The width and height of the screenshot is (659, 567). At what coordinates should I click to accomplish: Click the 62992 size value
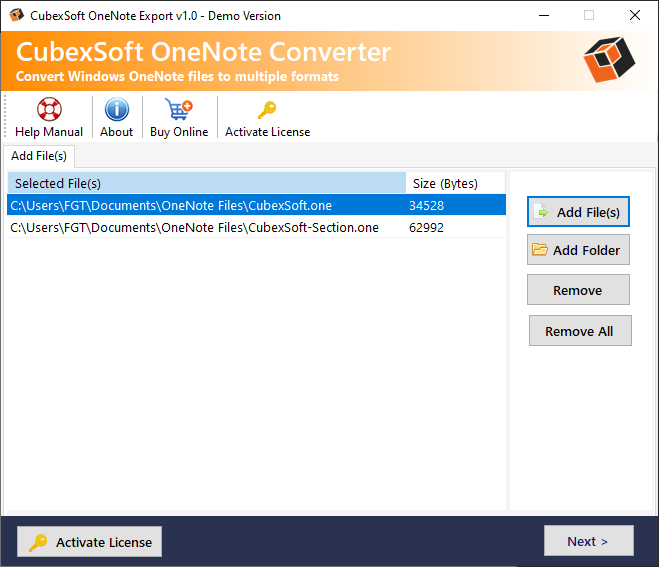pyautogui.click(x=426, y=228)
